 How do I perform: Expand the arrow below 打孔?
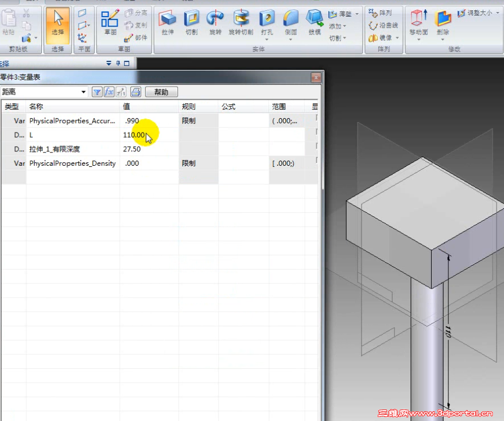coord(267,40)
